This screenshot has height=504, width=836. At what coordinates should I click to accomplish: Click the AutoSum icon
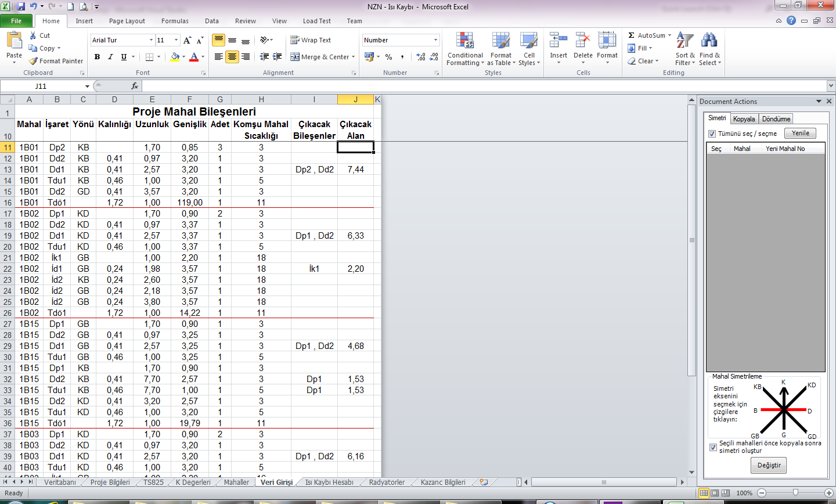(632, 35)
